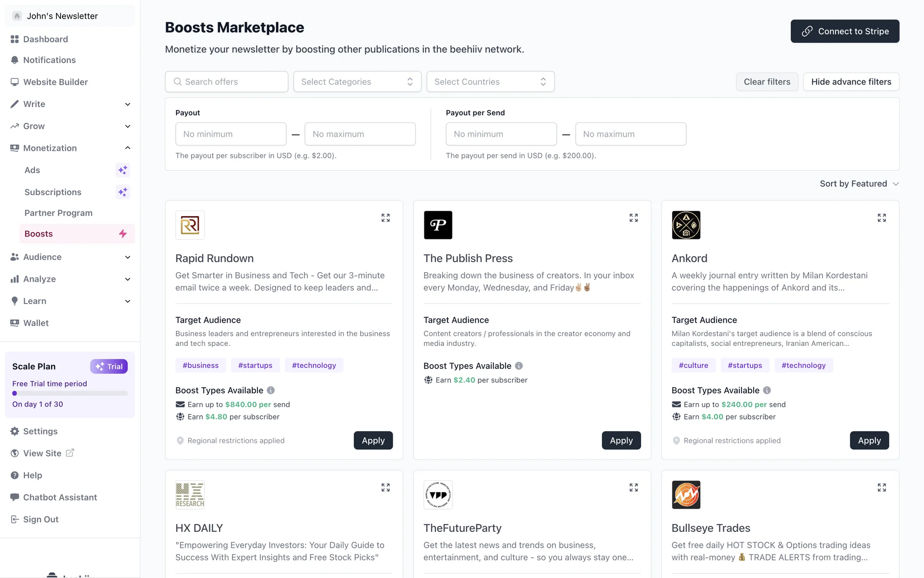Open the Select Countries dropdown

(x=490, y=82)
